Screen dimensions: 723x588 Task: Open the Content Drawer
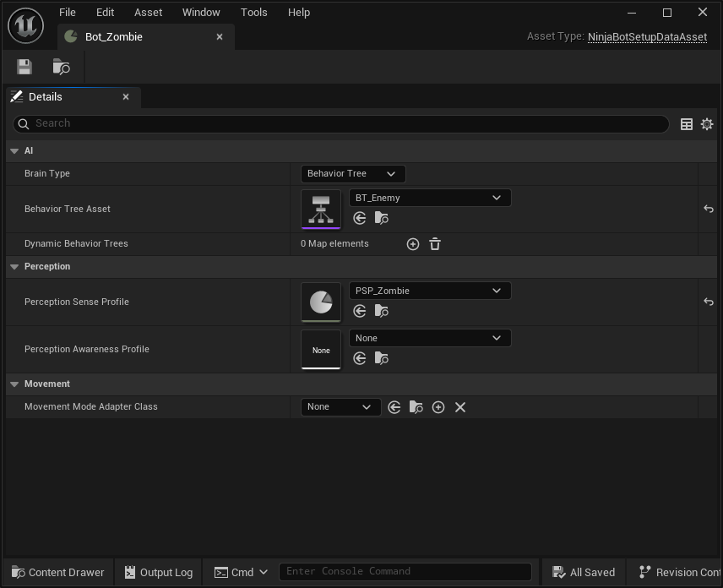pos(57,572)
